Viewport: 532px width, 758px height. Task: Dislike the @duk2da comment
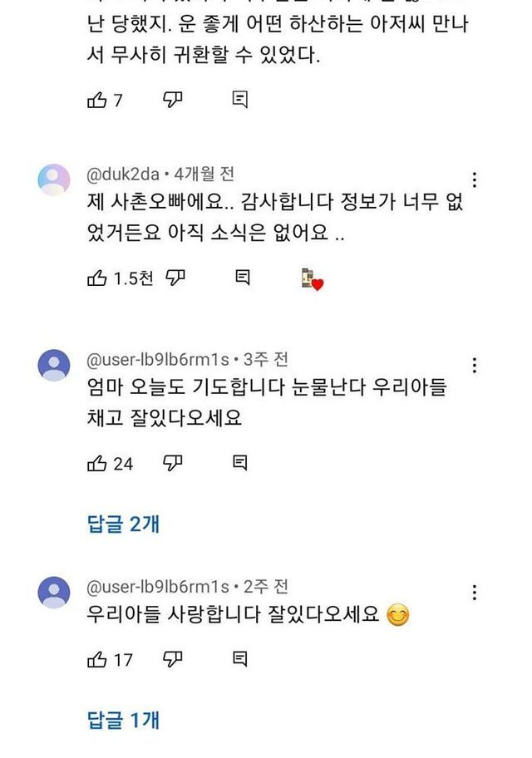[x=175, y=279]
